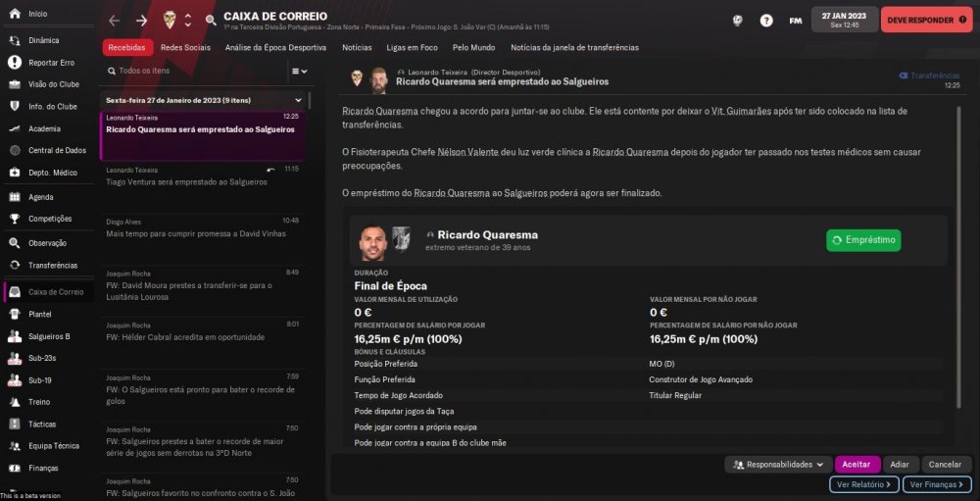
Task: Open the Finanças sidebar icon
Action: click(15, 468)
